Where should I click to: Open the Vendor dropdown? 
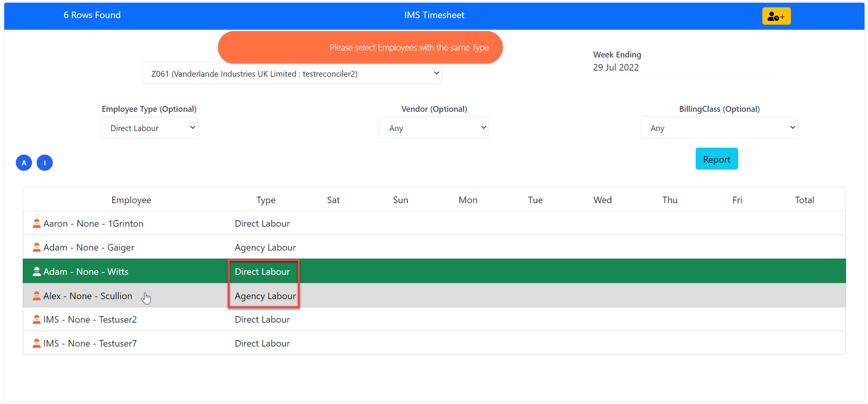[434, 128]
